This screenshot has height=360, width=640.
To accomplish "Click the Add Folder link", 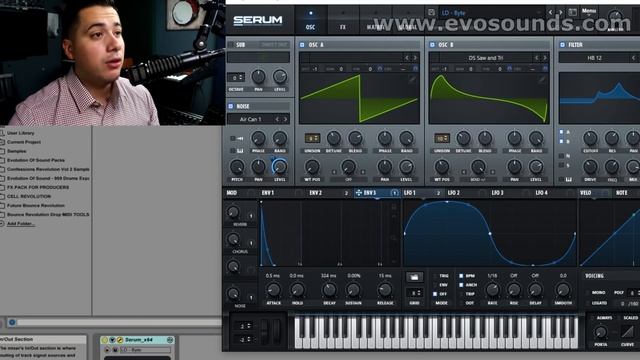I will 21,224.
